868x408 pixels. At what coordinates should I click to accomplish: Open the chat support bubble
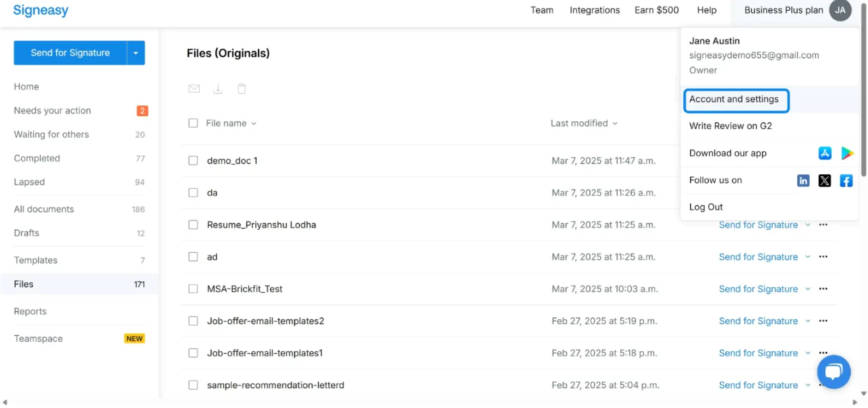tap(834, 372)
